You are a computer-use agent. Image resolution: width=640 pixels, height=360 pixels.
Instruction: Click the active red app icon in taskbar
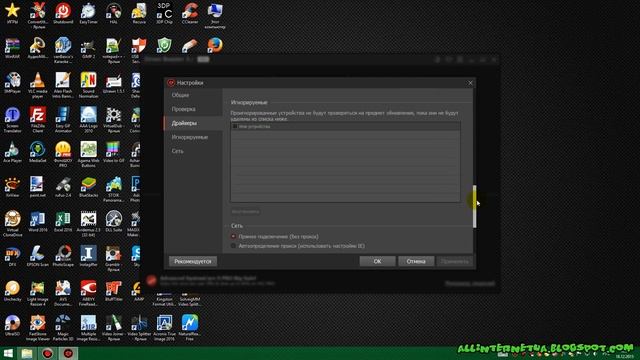[x=68, y=353]
